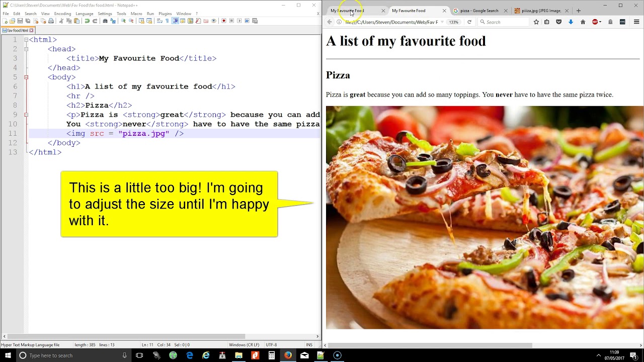Click the Windows Type here to search box
Viewport: 644px width, 362px height.
click(73, 355)
